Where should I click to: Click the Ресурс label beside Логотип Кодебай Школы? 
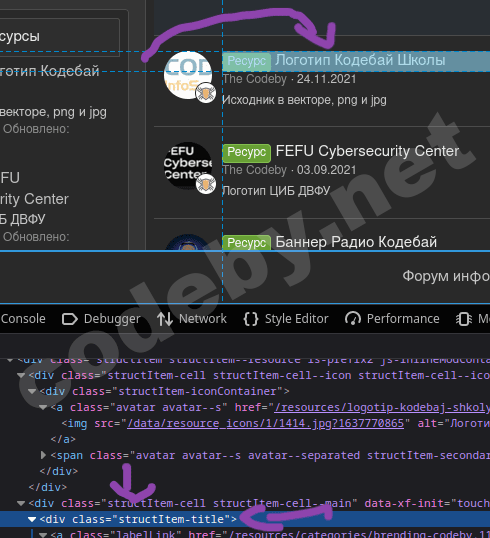(x=247, y=61)
